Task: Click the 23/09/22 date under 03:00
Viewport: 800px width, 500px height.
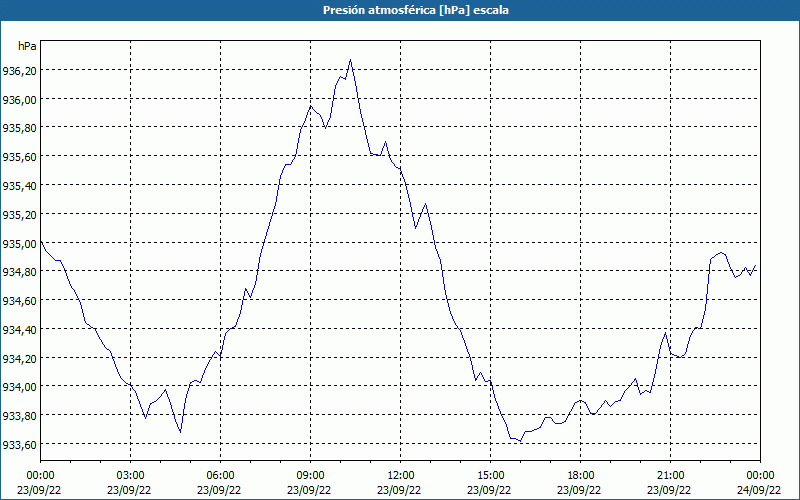Action: pos(129,490)
